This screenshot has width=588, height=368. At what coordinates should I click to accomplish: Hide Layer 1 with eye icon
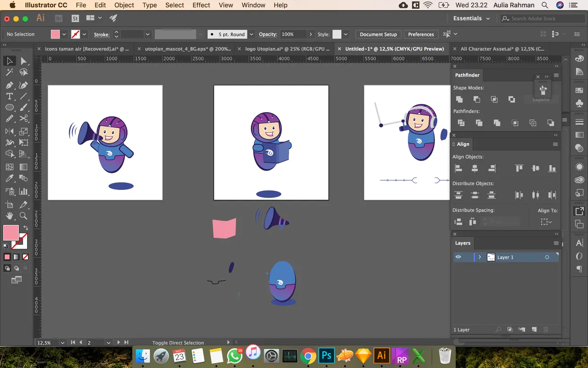pos(458,257)
